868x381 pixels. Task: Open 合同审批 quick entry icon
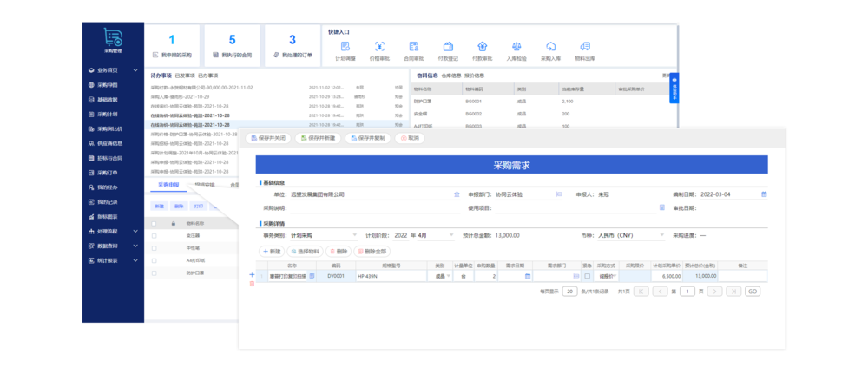[x=413, y=47]
